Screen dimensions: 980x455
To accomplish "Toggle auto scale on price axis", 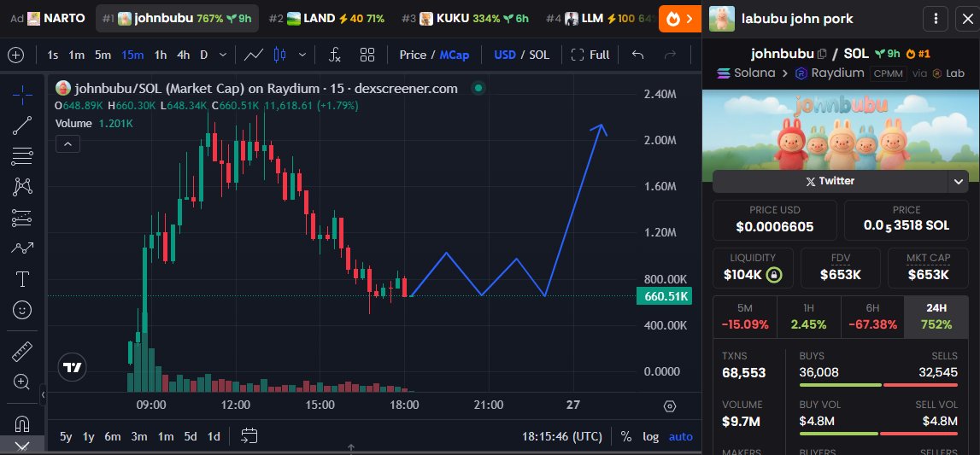I will [681, 436].
